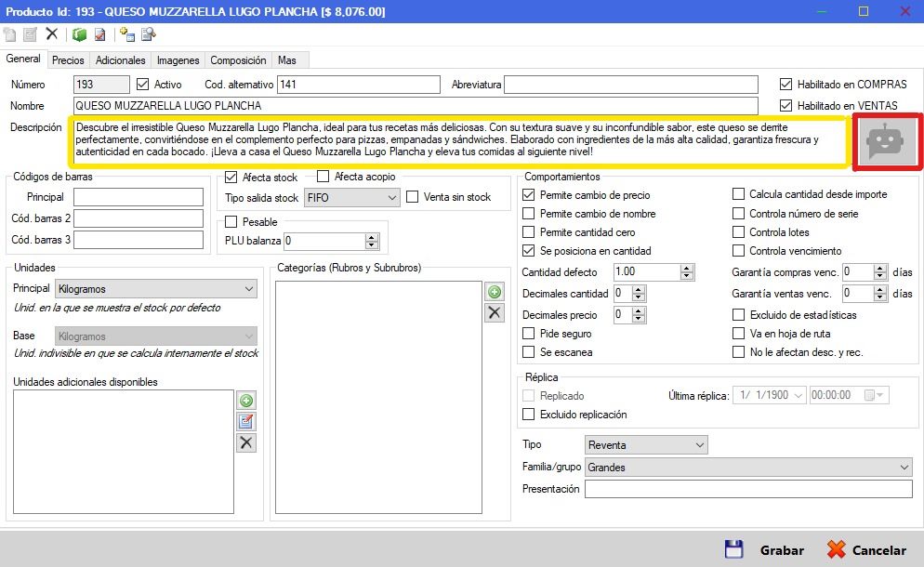Add an additional unit with green plus
Screen dimensions: 924x567
click(246, 401)
